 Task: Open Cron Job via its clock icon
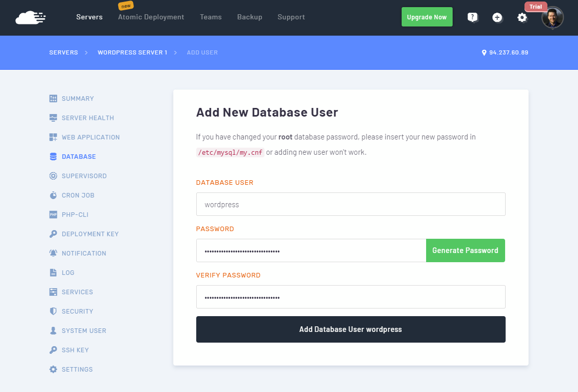tap(53, 195)
